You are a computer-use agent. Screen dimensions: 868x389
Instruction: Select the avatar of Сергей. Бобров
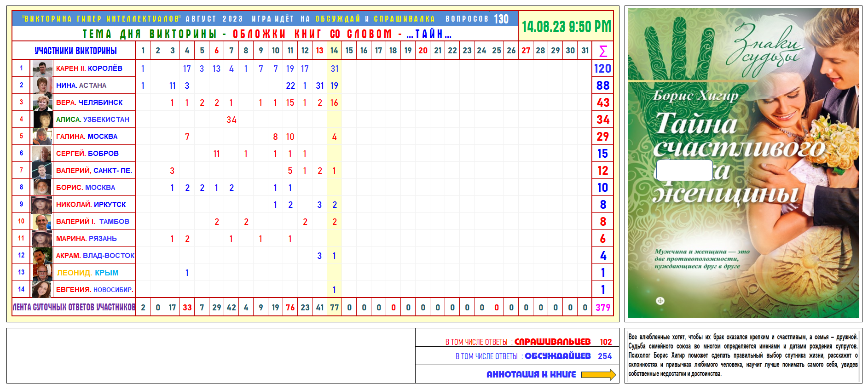pyautogui.click(x=42, y=154)
